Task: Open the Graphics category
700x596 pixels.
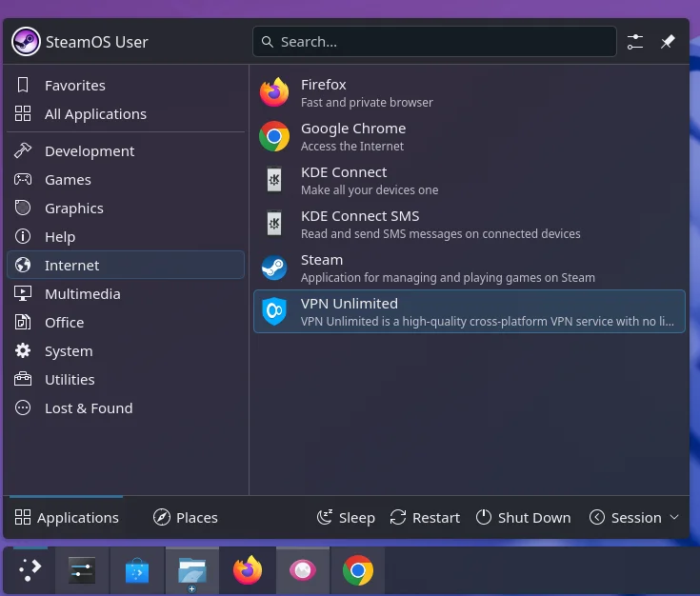Action: click(x=126, y=209)
